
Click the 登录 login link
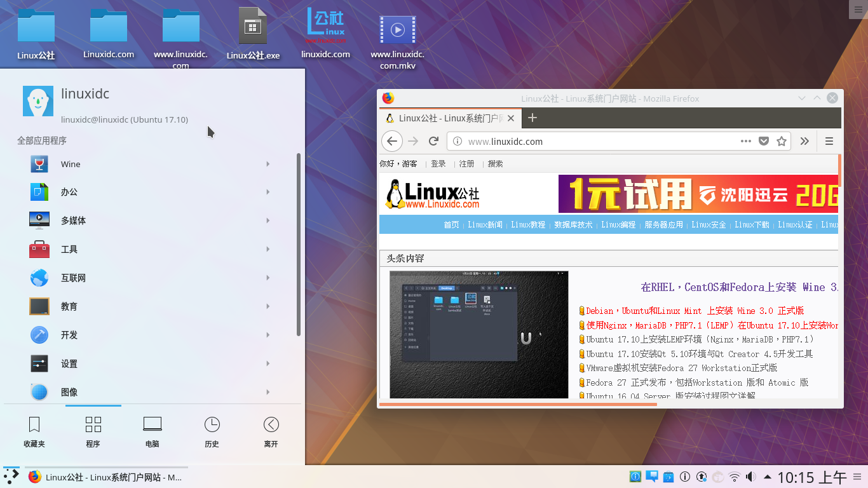pyautogui.click(x=438, y=164)
